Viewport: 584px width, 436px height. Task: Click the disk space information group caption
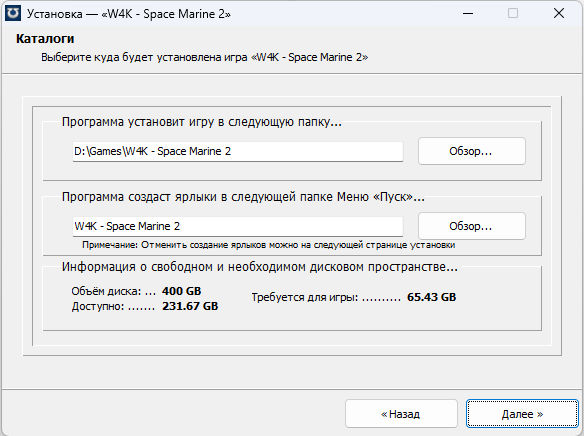[x=260, y=267]
